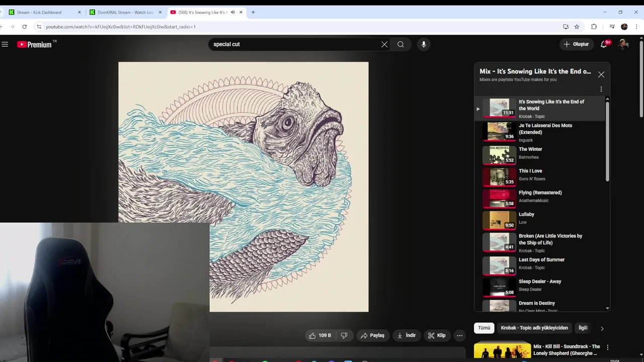Viewport: 644px width, 362px height.
Task: Open YouTube account avatar menu
Action: tap(623, 44)
